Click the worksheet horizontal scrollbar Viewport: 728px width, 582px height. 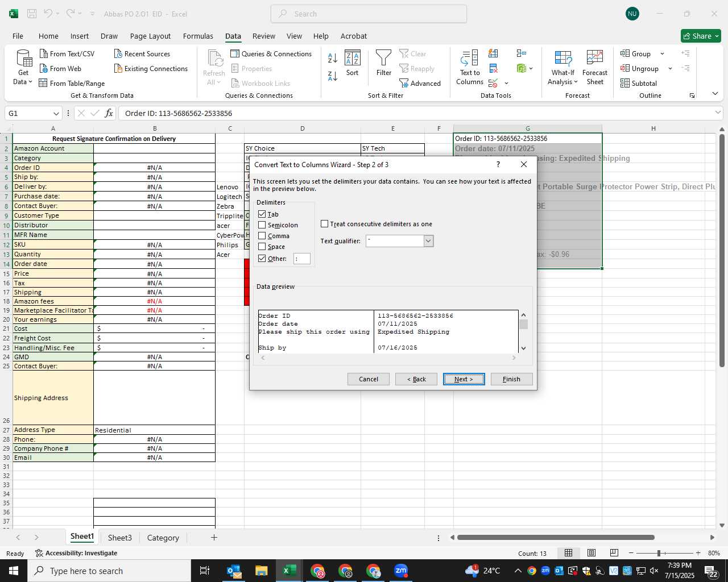coord(556,537)
